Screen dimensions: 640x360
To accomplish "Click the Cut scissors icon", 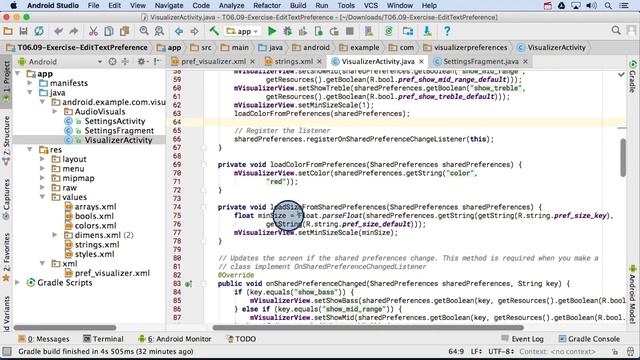I will 93,31.
